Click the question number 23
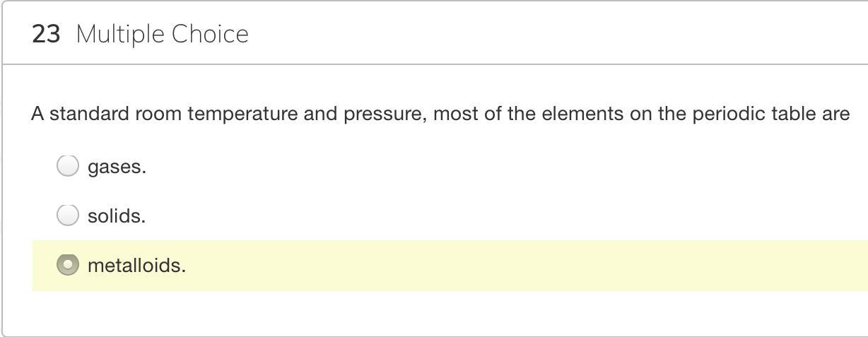 point(46,34)
